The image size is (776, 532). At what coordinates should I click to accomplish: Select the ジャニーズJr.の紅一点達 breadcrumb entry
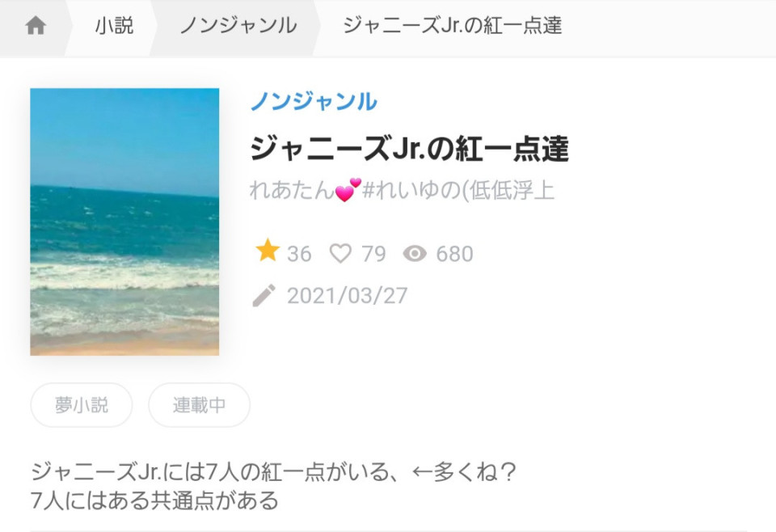coord(453,25)
